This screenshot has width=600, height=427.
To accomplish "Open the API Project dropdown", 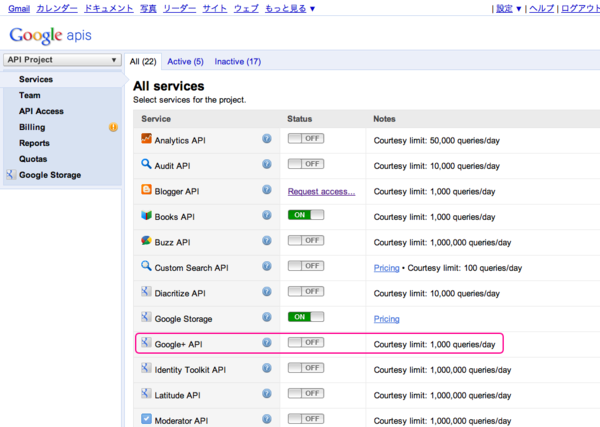I will [x=62, y=60].
